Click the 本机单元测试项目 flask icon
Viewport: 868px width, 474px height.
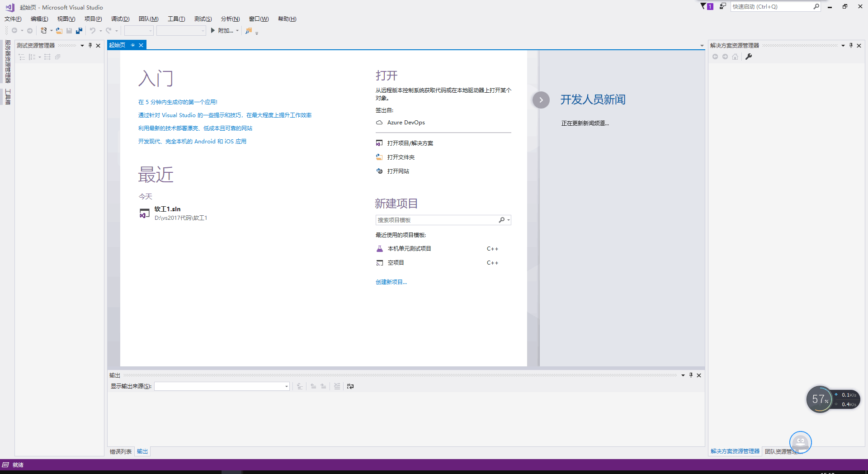[x=380, y=249]
